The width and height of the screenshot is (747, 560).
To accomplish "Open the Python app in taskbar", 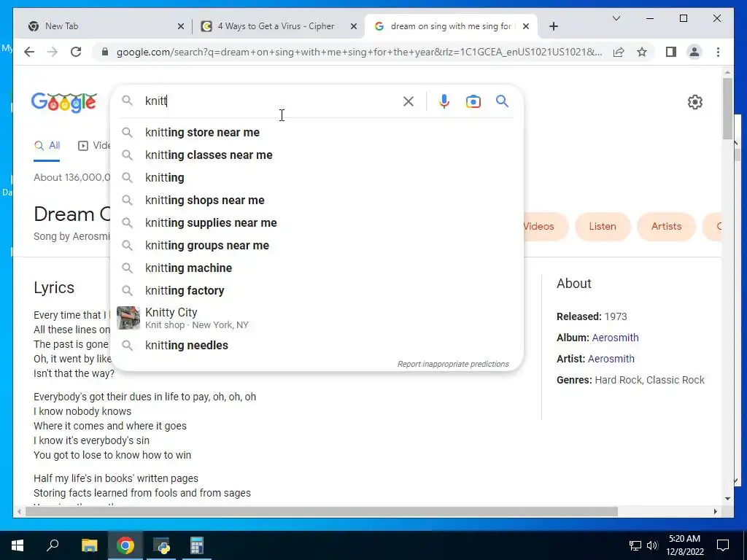I will pos(161,545).
